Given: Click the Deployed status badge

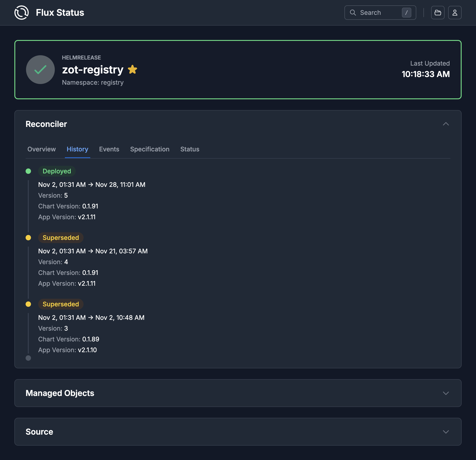Looking at the screenshot, I should [x=57, y=171].
